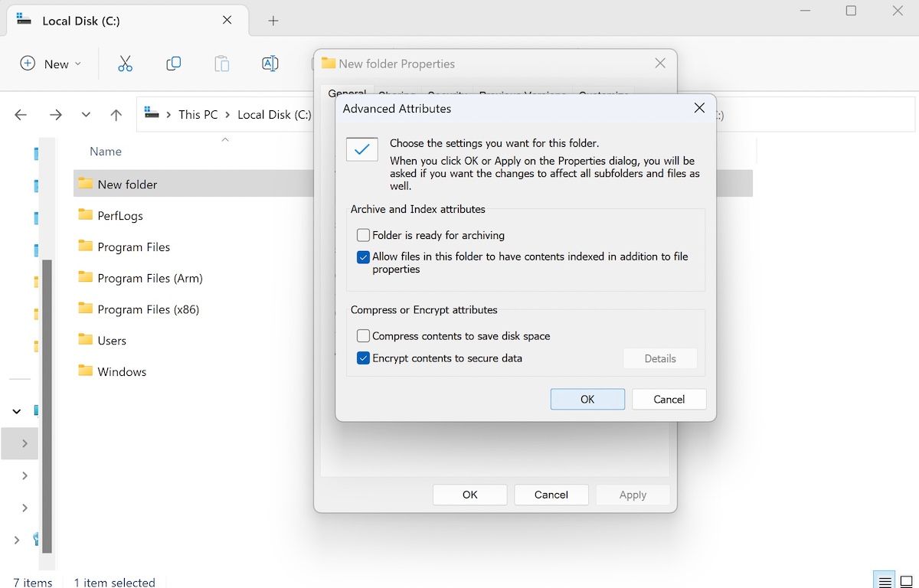Click the Program Files (Arm) folder icon
Image resolution: width=919 pixels, height=588 pixels.
(85, 278)
